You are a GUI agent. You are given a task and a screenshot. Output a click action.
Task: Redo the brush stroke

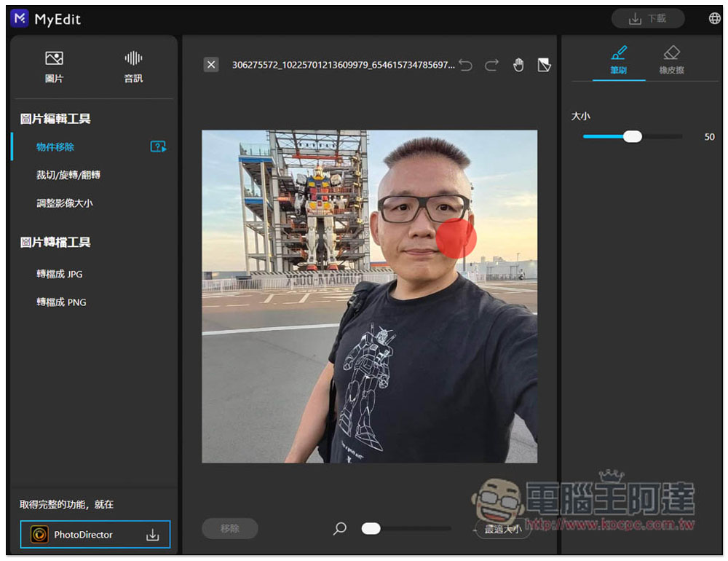pyautogui.click(x=492, y=65)
